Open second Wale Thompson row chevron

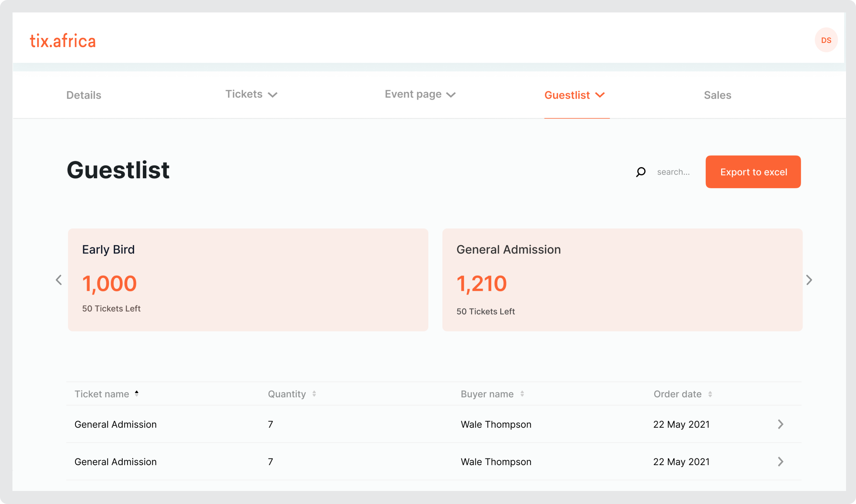781,462
